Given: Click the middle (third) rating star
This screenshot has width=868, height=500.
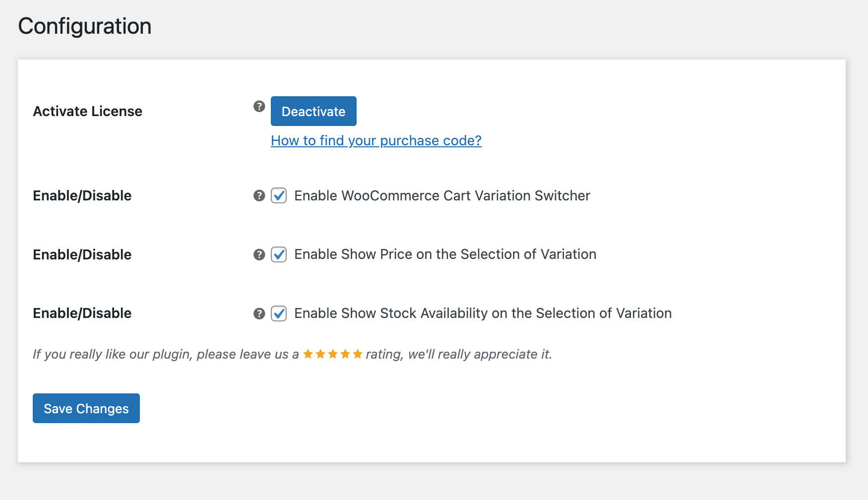Looking at the screenshot, I should click(x=333, y=354).
